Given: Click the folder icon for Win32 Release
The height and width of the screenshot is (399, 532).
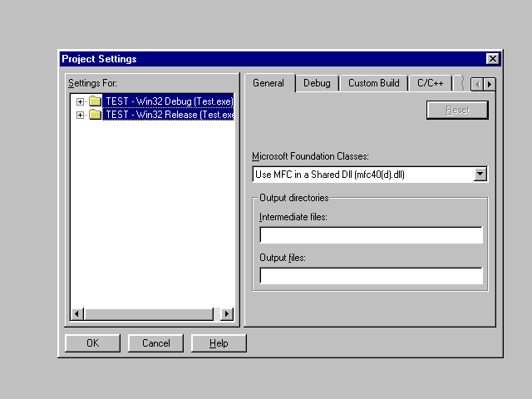Looking at the screenshot, I should click(x=95, y=115).
